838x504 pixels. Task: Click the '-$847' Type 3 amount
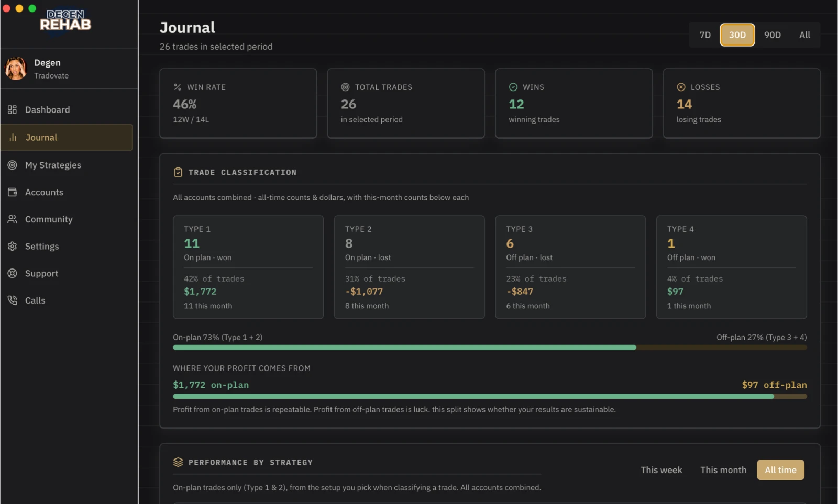point(520,292)
